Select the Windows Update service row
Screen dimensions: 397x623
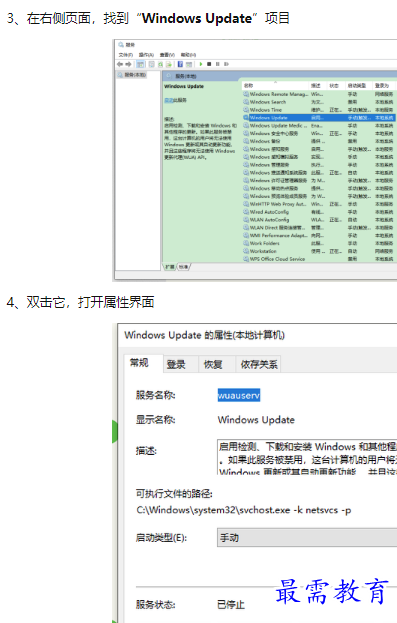[x=319, y=118]
